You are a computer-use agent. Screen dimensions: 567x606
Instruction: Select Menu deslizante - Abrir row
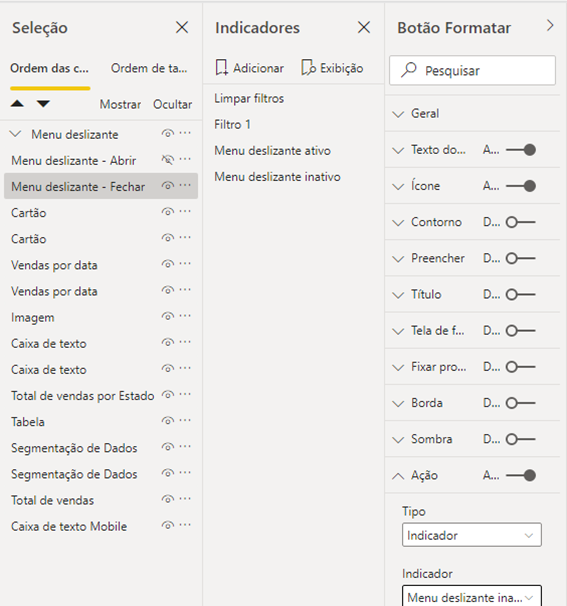coord(101,160)
